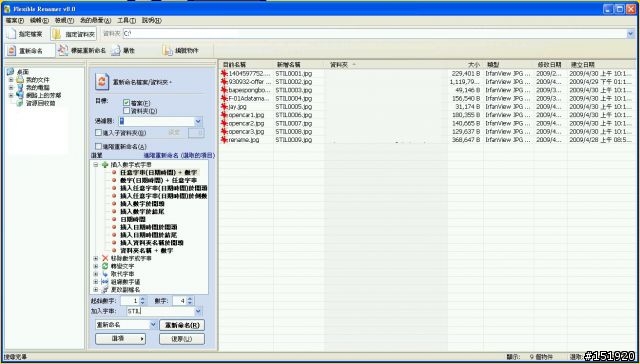
Task: Expand the remove number/string preset group
Action: [96, 258]
